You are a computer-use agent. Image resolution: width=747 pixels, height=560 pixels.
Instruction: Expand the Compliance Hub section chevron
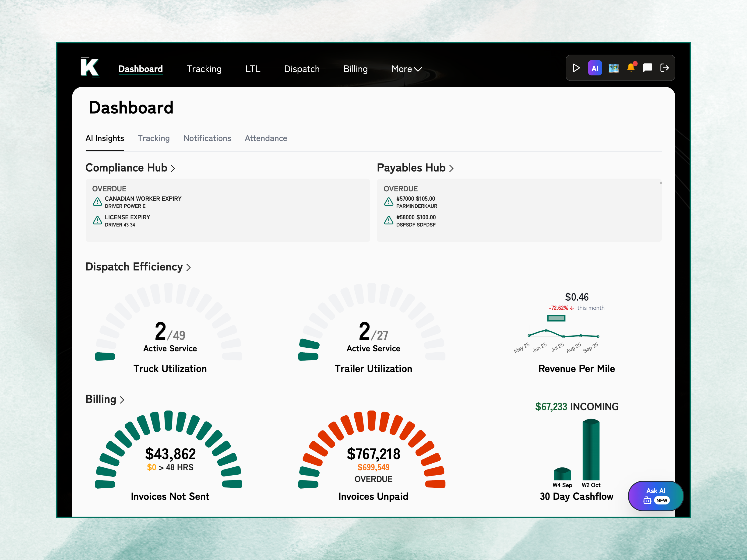pos(173,168)
